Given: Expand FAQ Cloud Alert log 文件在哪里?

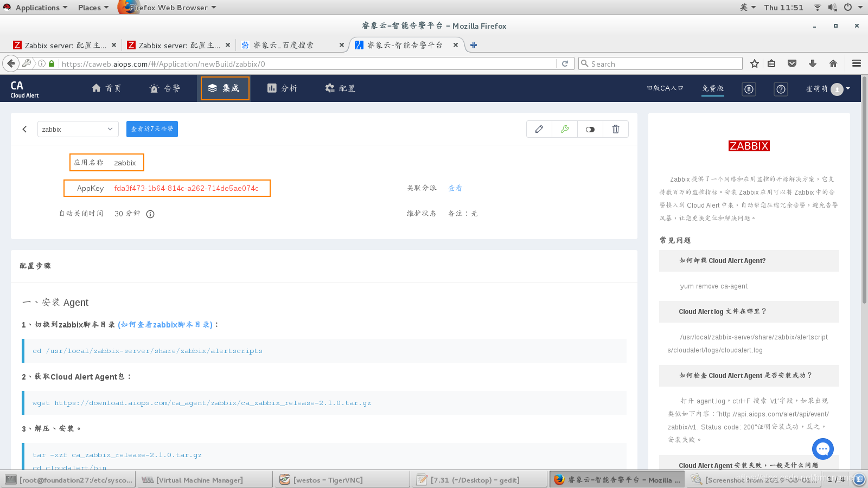Looking at the screenshot, I should [x=749, y=312].
